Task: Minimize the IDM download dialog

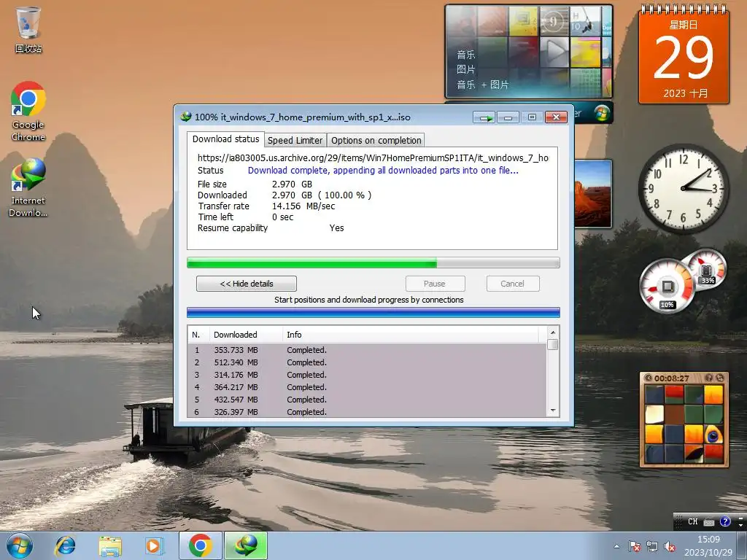Action: point(508,117)
